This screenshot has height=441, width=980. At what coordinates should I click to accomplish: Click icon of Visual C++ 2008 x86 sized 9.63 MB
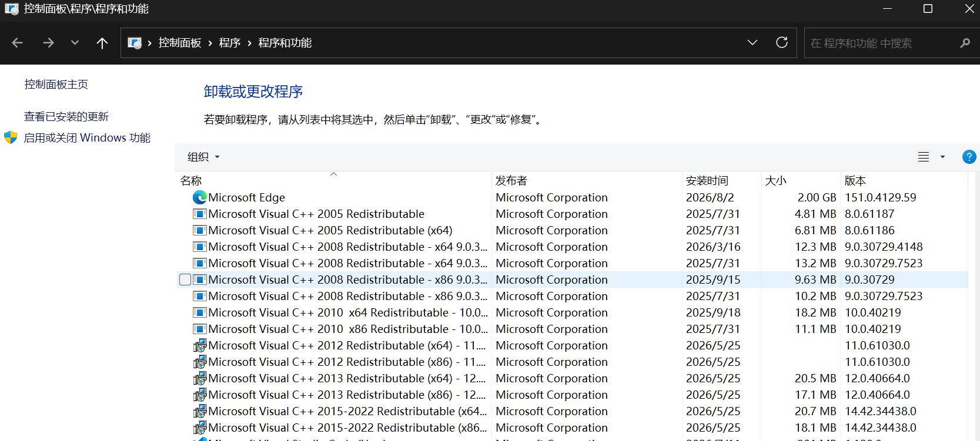[x=200, y=280]
